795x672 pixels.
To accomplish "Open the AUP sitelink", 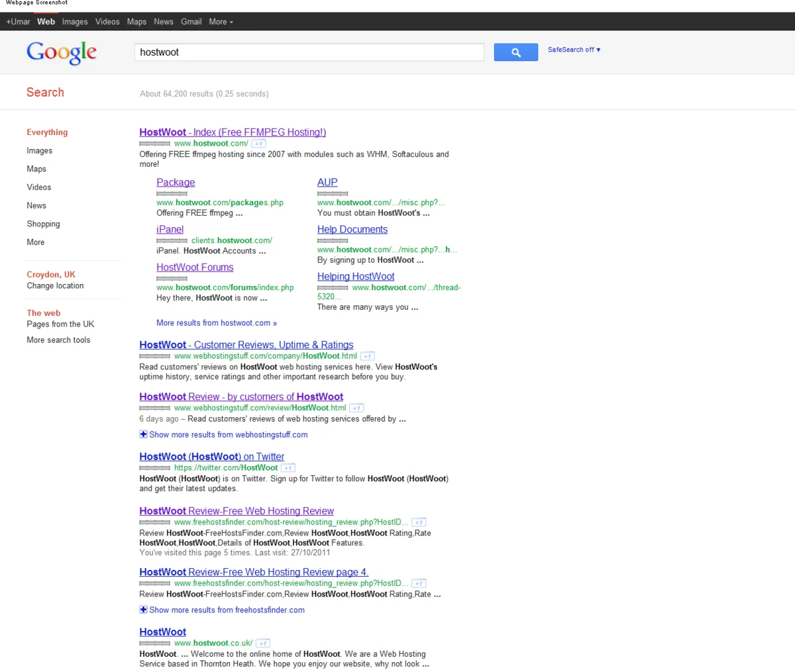I will 327,183.
